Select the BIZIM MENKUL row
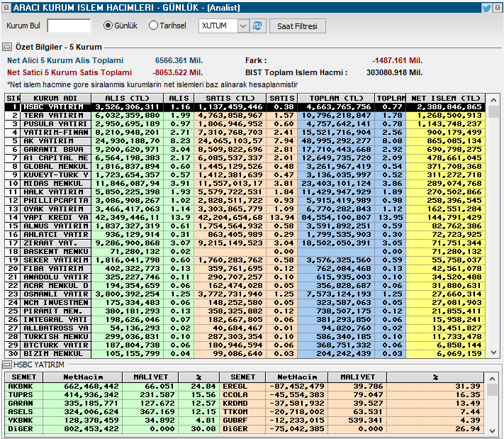The width and height of the screenshot is (504, 439). coord(245,354)
